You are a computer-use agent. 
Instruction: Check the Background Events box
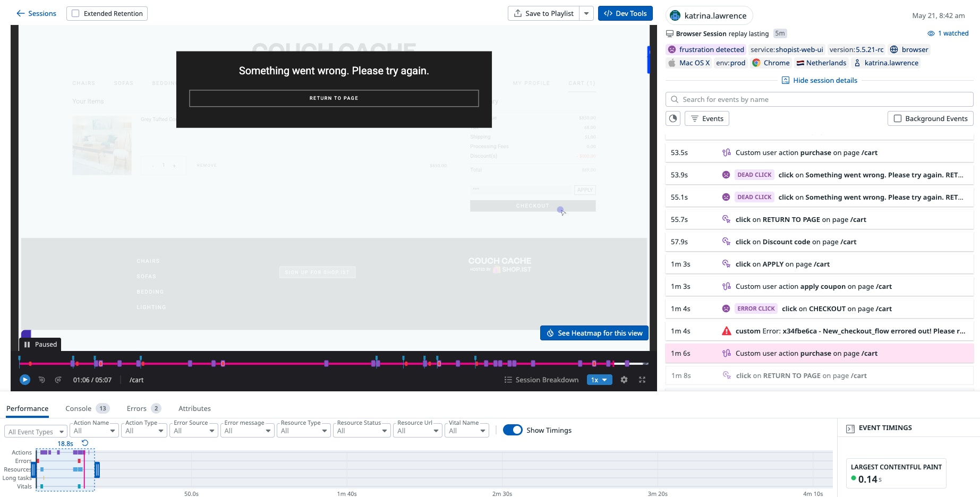click(898, 118)
